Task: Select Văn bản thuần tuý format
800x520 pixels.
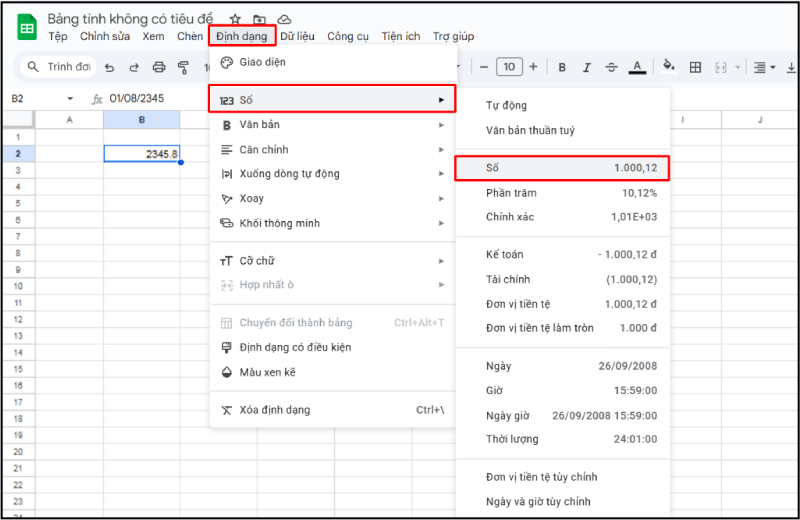Action: pos(562,131)
